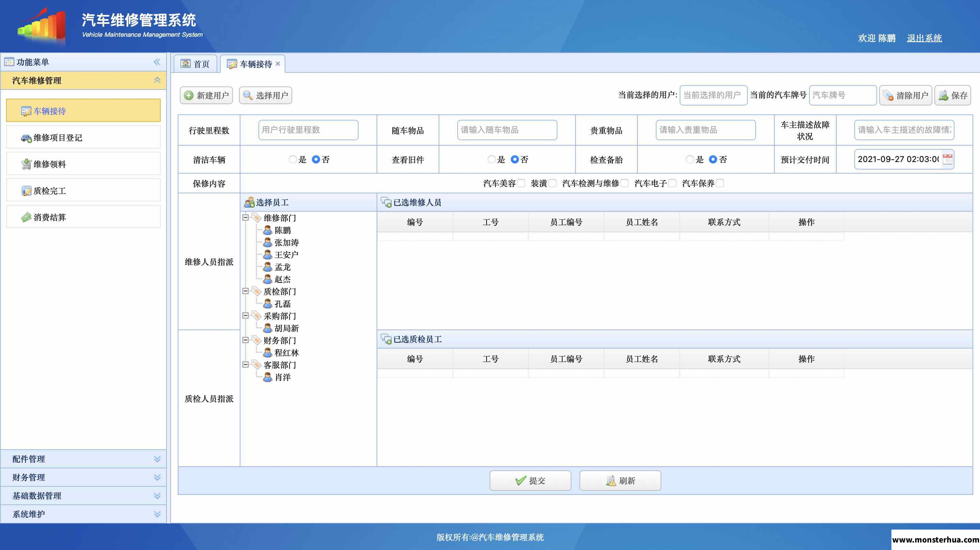Expand the 财务管理 section

pyautogui.click(x=157, y=477)
